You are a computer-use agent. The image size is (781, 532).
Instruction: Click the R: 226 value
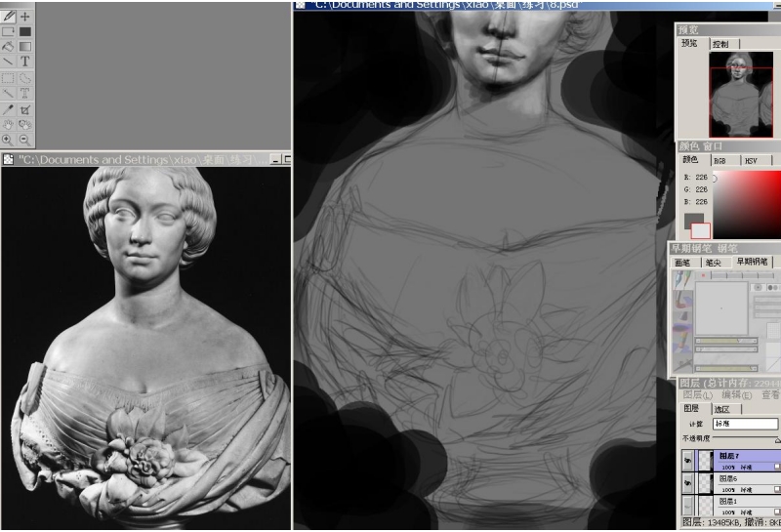(x=696, y=177)
